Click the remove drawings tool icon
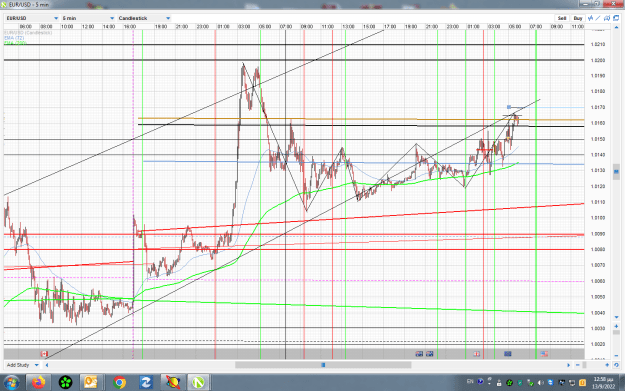 click(x=607, y=18)
